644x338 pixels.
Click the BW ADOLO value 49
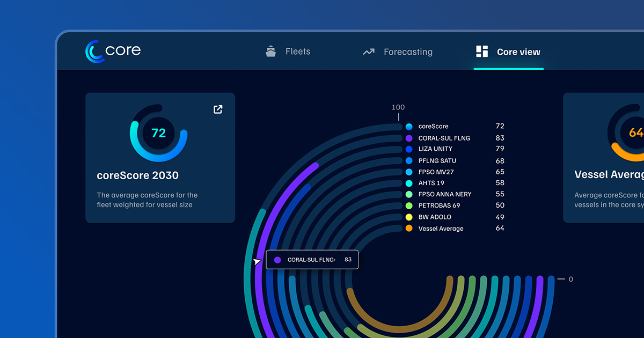coord(500,217)
